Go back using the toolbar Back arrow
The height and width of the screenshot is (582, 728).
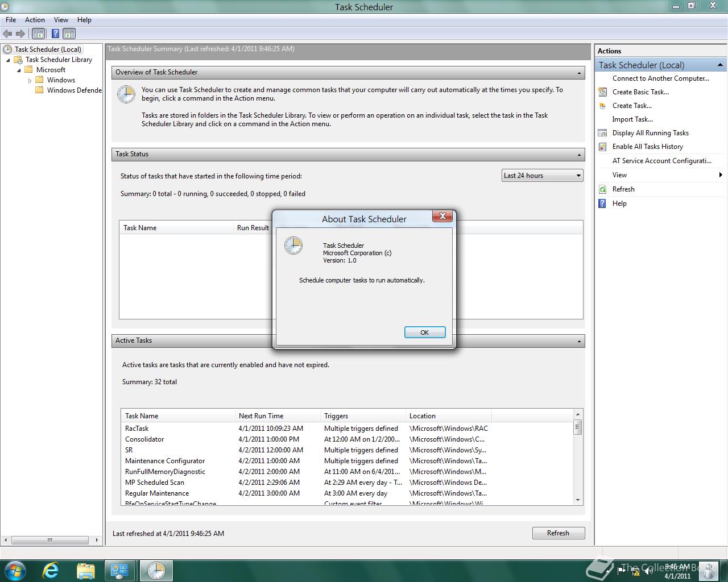(7, 34)
